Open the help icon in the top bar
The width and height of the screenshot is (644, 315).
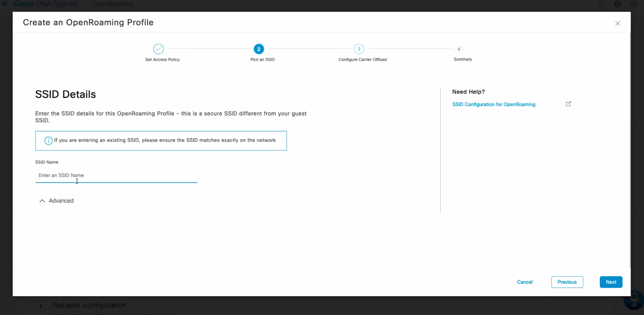[617, 4]
